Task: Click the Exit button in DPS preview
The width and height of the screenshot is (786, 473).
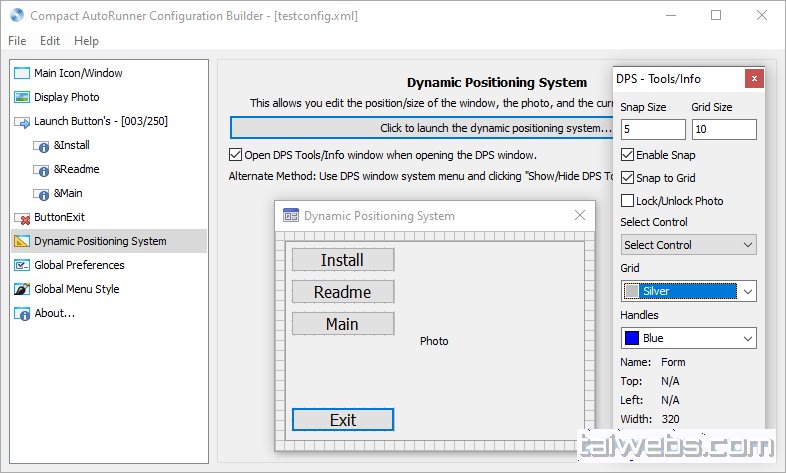Action: (343, 420)
